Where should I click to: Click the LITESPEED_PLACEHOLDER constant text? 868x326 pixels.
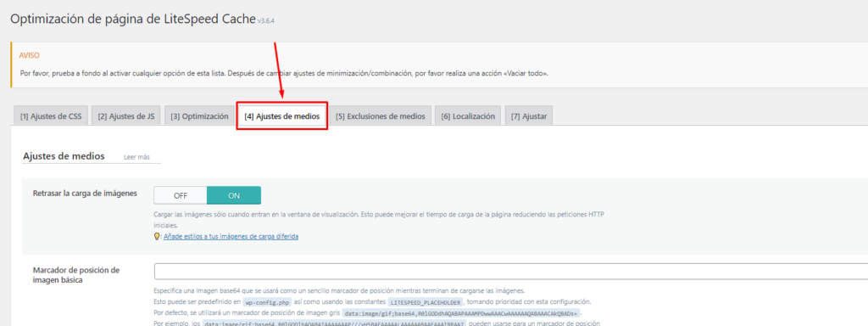(x=426, y=302)
